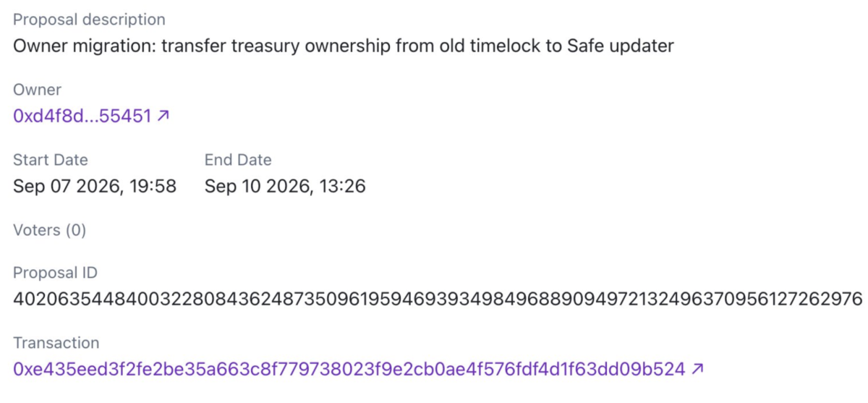Screen dimensions: 868x403
Task: Click the Start Date label
Action: pos(51,160)
